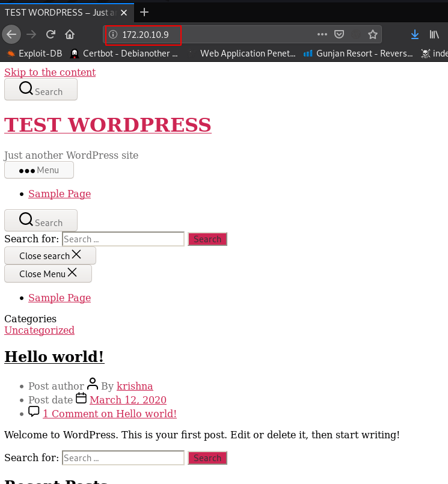
Task: Close the TEST WORDPRESS tab
Action: tap(124, 13)
